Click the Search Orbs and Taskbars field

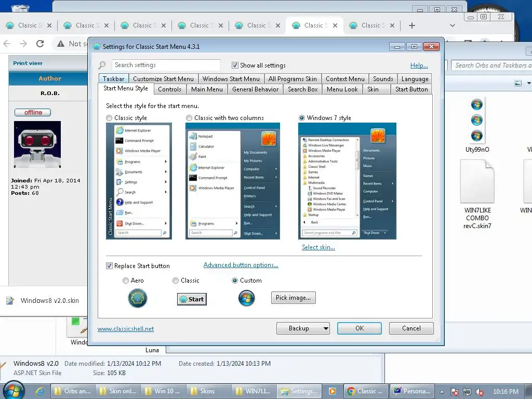(491, 65)
